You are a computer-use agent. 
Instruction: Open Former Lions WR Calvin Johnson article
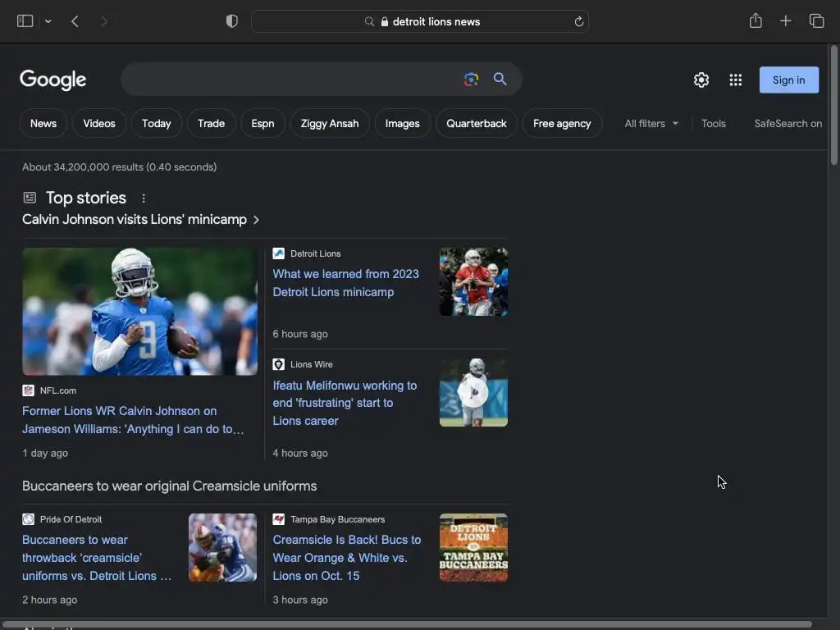pyautogui.click(x=133, y=420)
